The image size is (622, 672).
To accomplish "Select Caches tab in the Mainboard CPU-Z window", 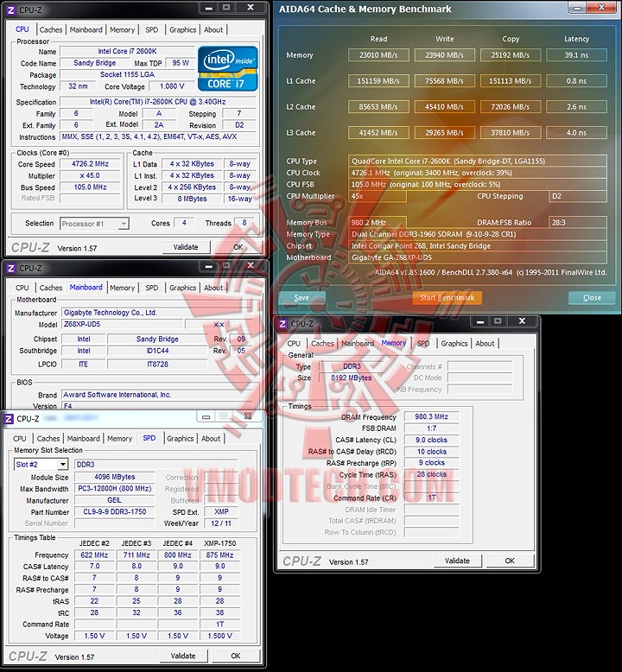I will pyautogui.click(x=51, y=288).
